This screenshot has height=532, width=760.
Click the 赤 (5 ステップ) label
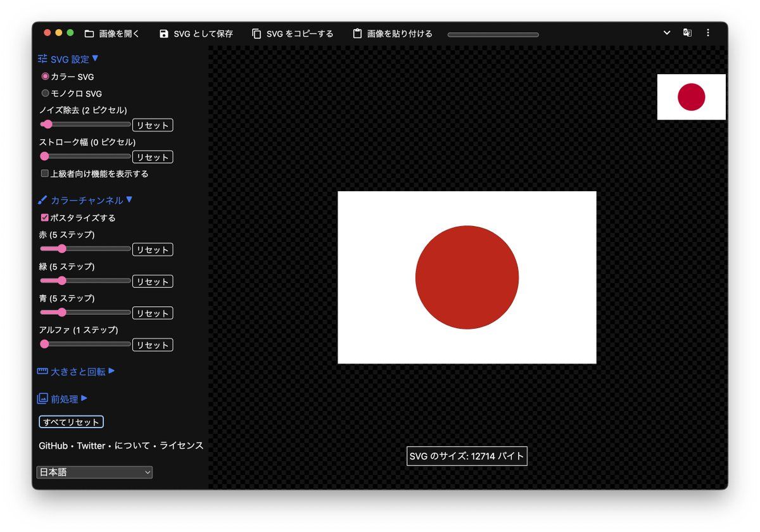tap(66, 234)
